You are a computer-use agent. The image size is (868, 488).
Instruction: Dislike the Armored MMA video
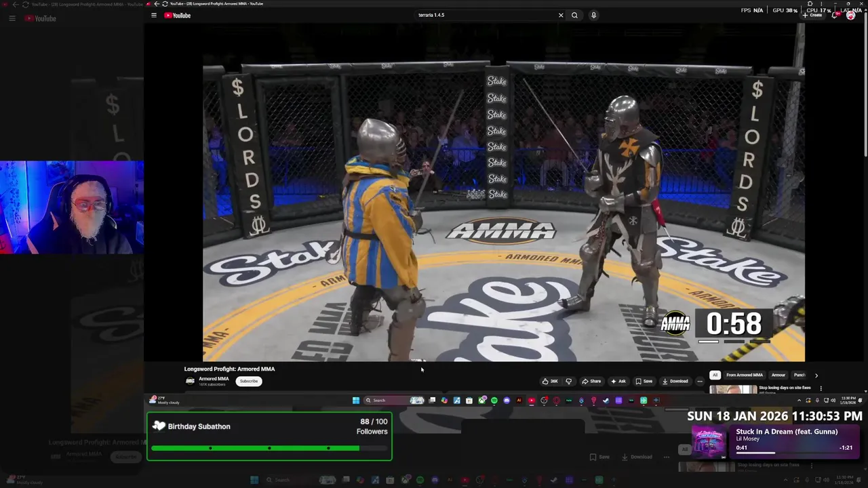pyautogui.click(x=569, y=381)
